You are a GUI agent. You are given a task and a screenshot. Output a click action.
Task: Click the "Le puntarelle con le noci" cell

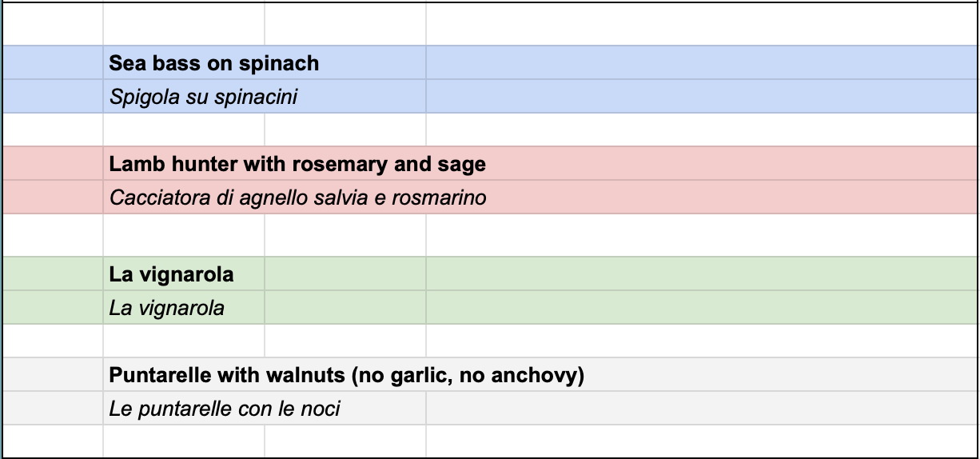tap(225, 409)
